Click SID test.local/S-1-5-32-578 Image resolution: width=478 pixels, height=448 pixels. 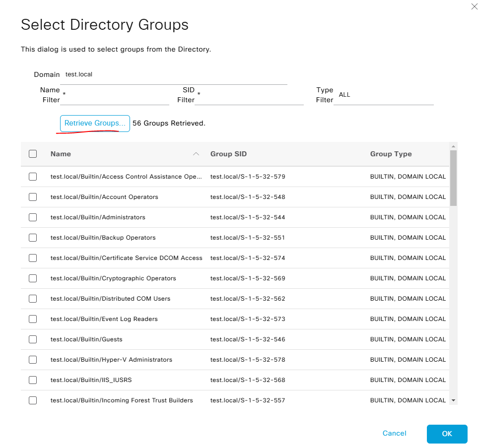[248, 360]
